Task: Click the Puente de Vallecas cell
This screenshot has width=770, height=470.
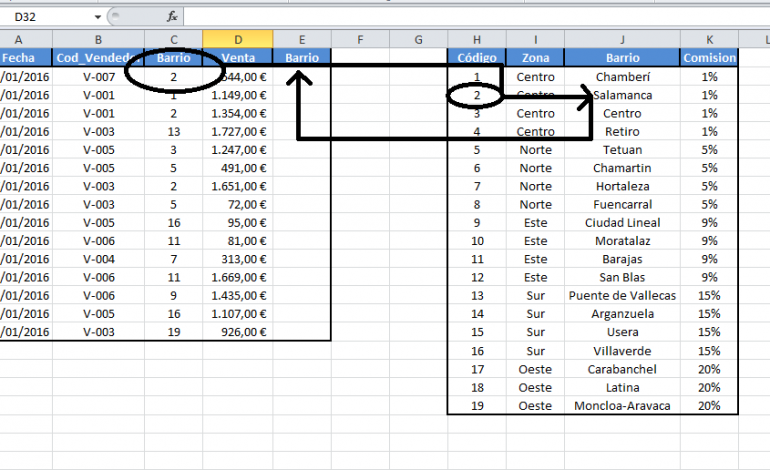Action: coord(622,295)
